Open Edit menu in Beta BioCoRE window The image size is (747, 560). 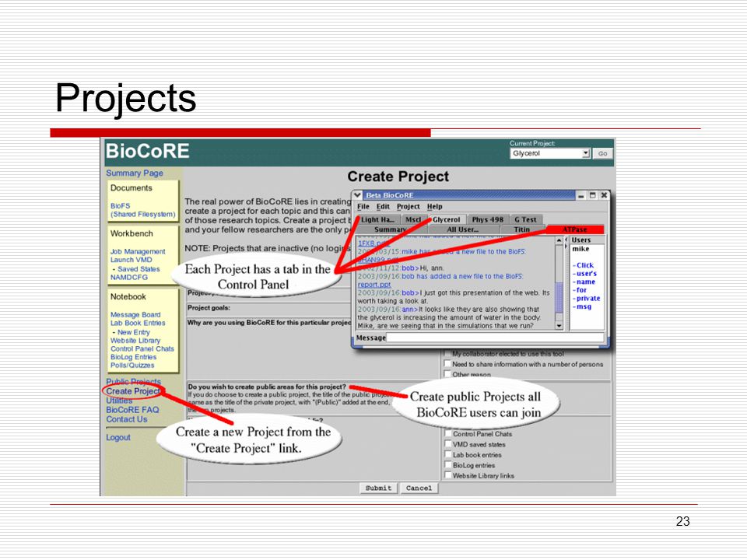coord(383,207)
